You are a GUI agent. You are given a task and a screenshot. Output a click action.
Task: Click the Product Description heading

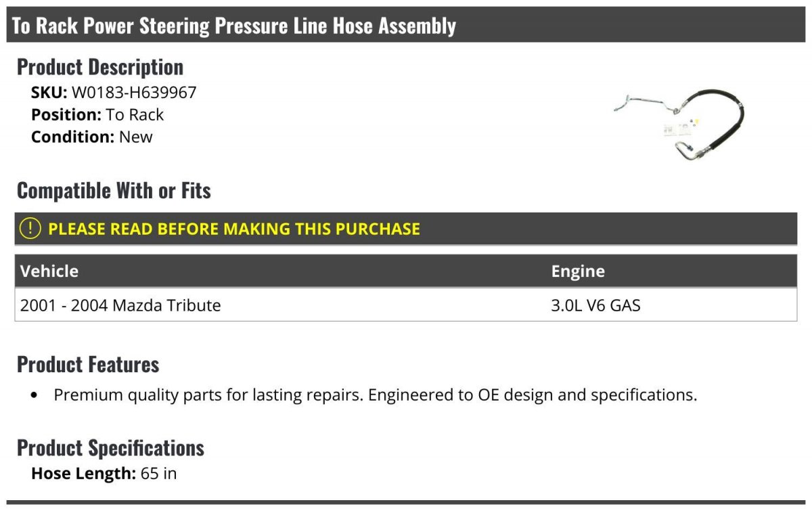coord(100,67)
